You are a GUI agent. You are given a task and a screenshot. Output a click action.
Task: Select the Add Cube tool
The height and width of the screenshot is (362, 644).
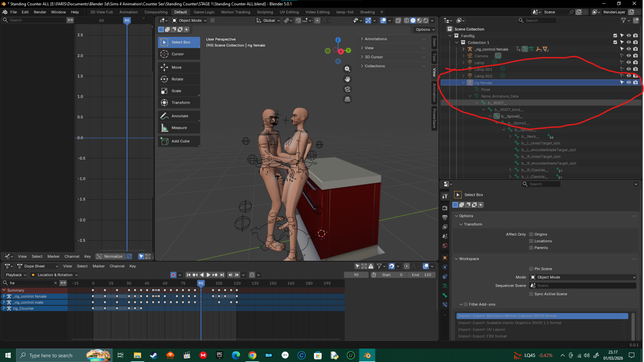[179, 141]
